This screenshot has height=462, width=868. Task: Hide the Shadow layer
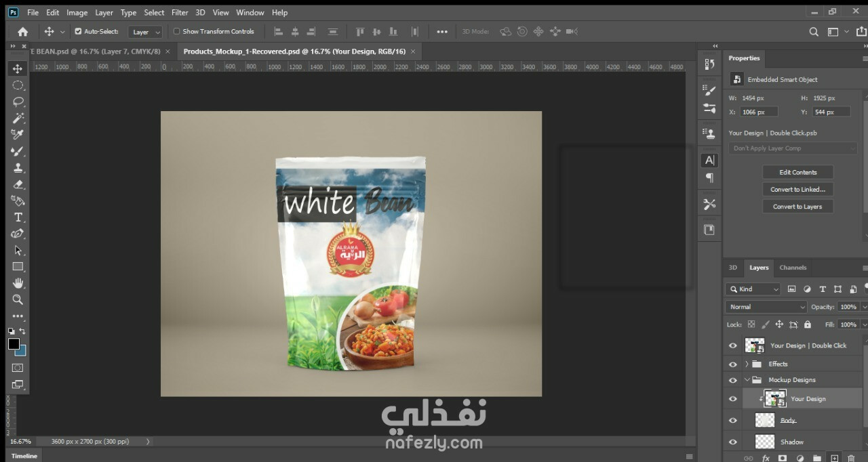pos(732,442)
